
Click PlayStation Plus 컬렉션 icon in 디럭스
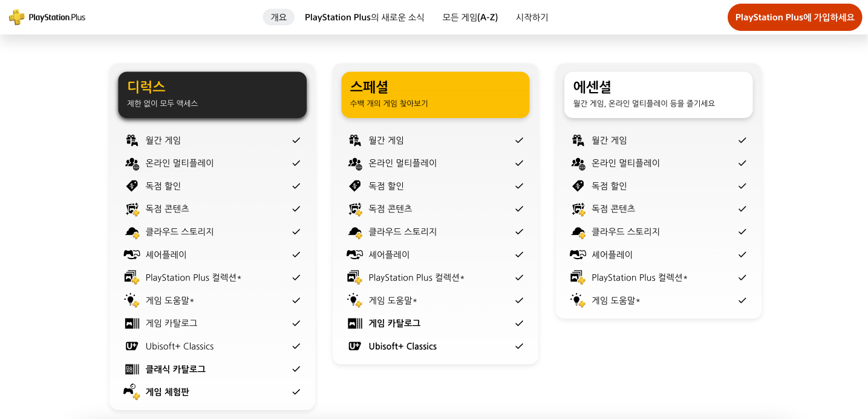pos(132,277)
